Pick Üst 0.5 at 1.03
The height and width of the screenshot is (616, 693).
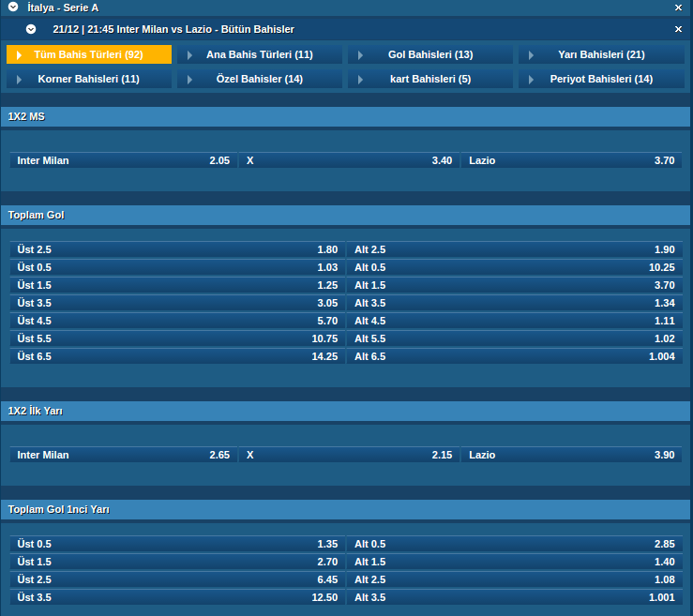[177, 267]
